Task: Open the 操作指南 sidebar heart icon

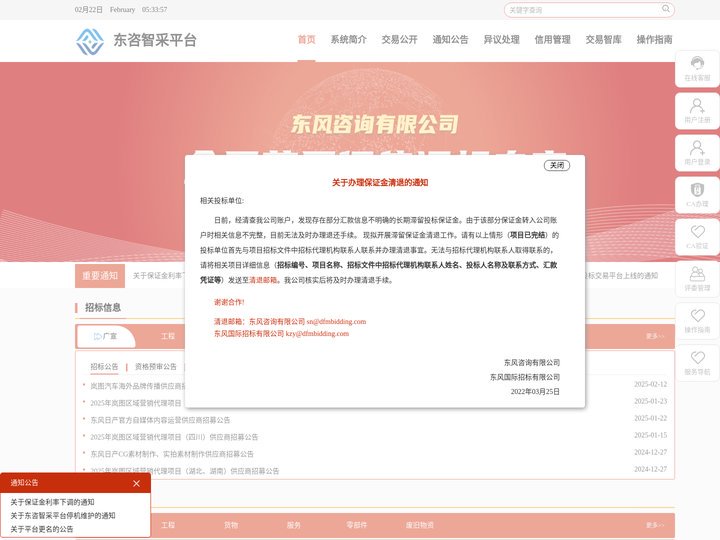Action: [x=697, y=315]
